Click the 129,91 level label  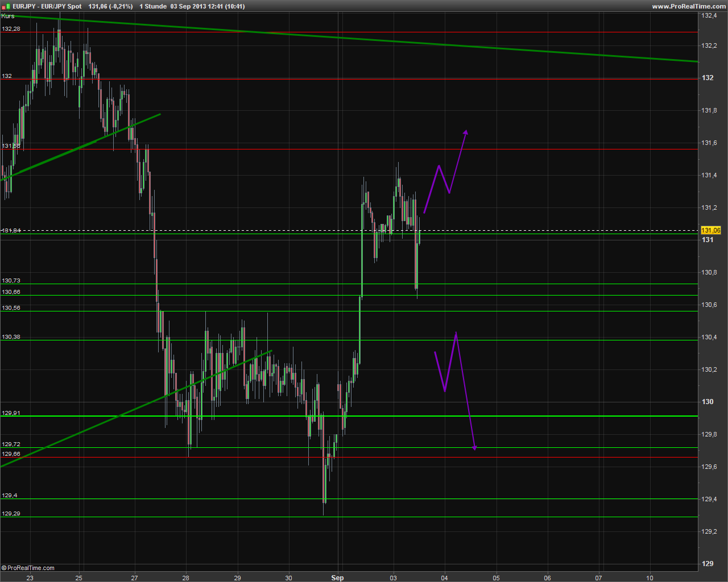[11, 413]
